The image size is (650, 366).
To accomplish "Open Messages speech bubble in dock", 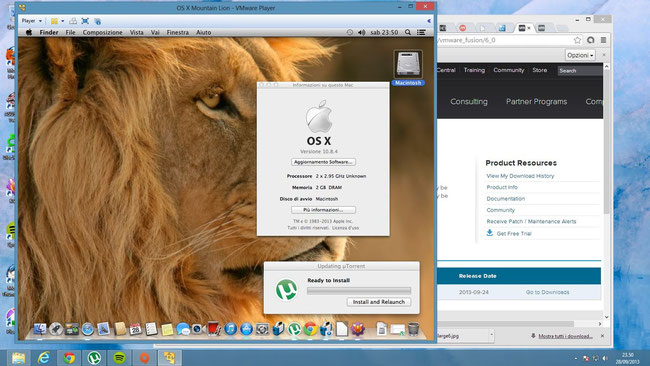I will pos(183,329).
